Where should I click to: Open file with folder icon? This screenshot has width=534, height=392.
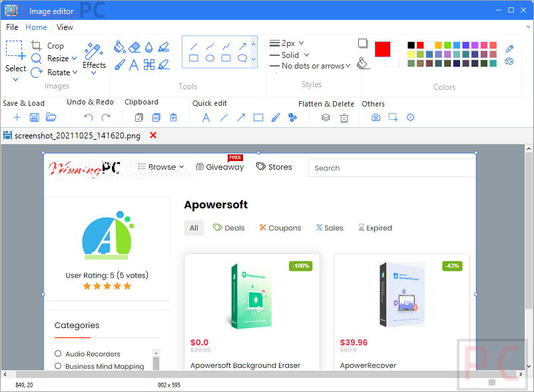click(x=51, y=117)
